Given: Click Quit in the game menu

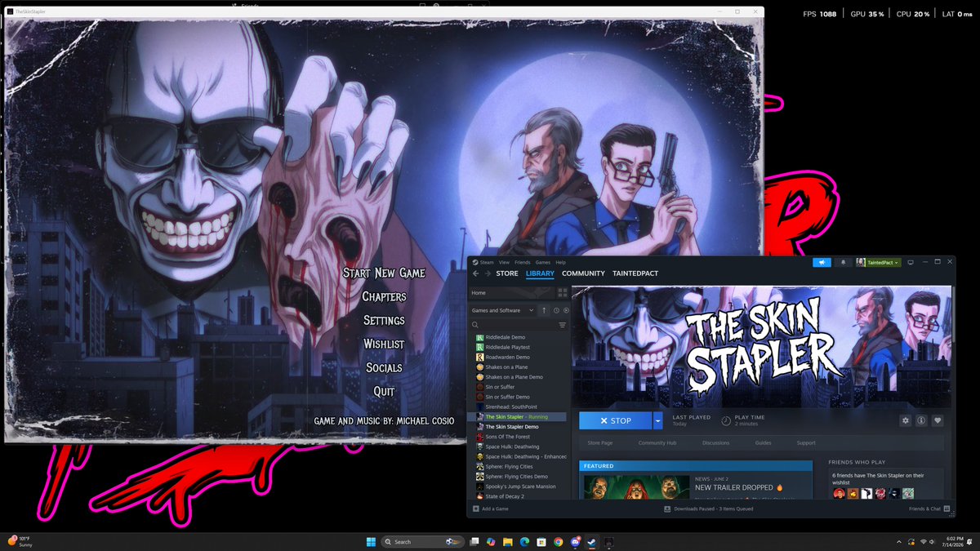Looking at the screenshot, I should [x=384, y=391].
